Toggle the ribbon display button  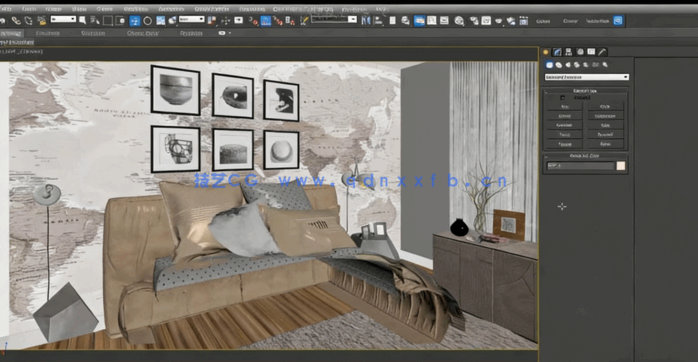[419, 20]
